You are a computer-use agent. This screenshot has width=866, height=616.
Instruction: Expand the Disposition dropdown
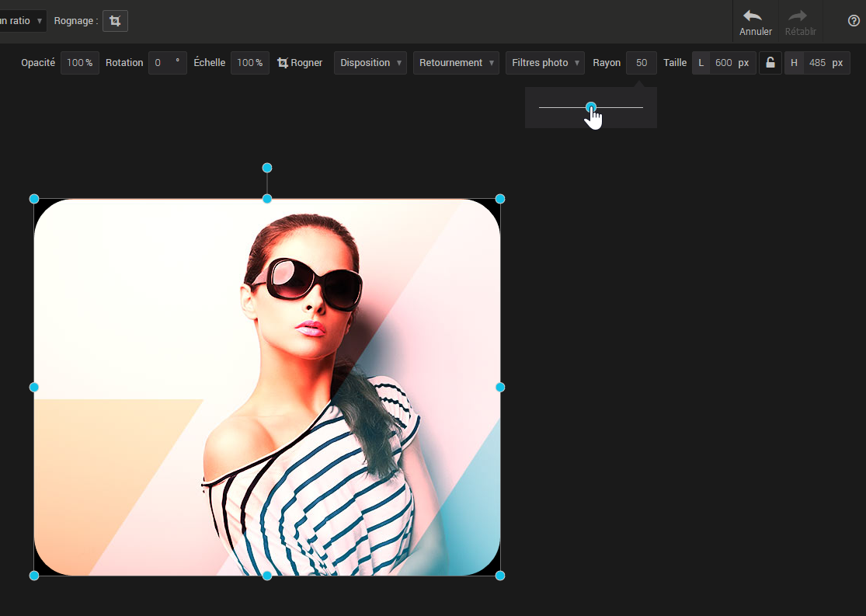click(x=370, y=63)
